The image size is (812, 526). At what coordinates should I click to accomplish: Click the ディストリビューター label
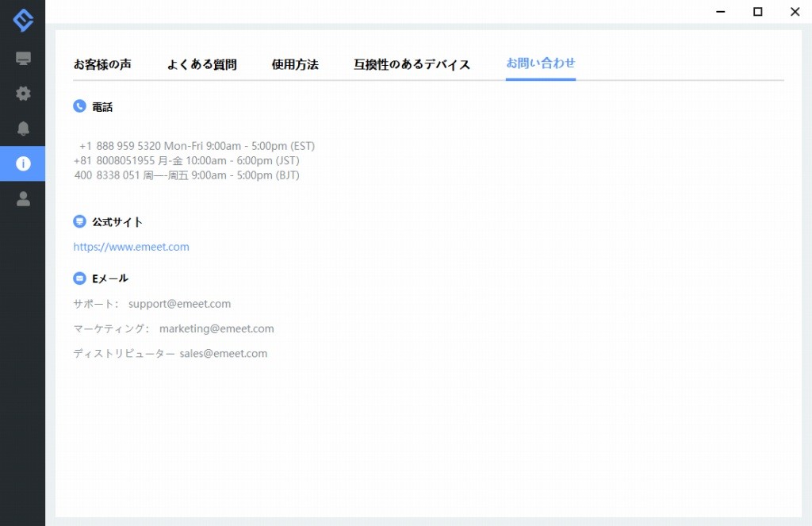coord(124,353)
